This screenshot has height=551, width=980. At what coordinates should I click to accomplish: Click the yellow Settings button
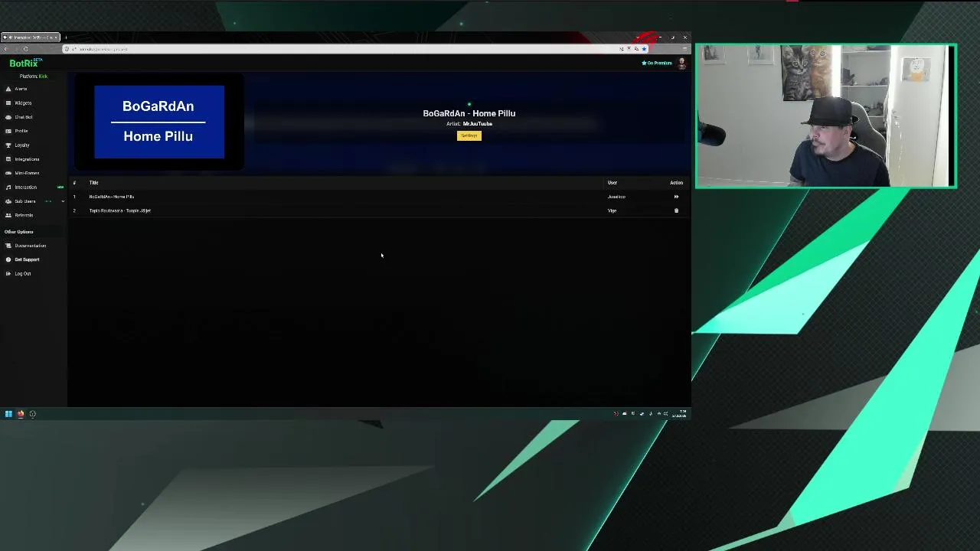pyautogui.click(x=469, y=135)
